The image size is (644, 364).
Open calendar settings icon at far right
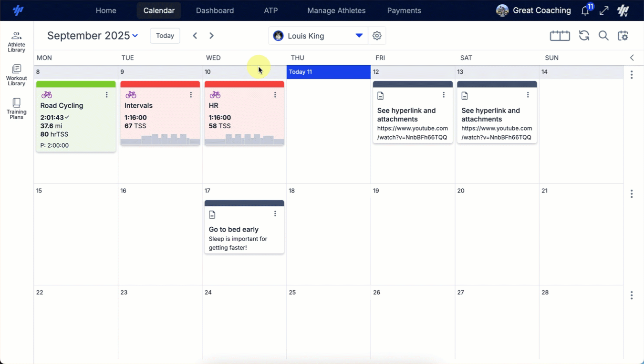pos(623,36)
